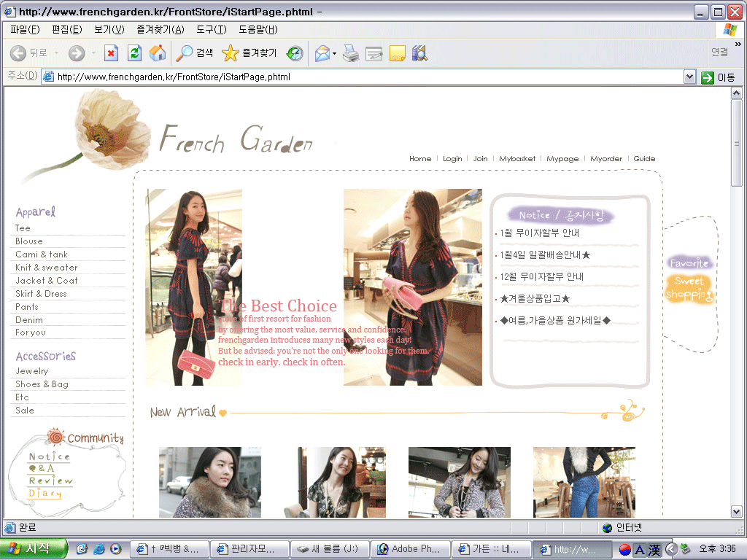Select the Blouse apparel category
Screen dimensions: 747x560
click(x=29, y=241)
